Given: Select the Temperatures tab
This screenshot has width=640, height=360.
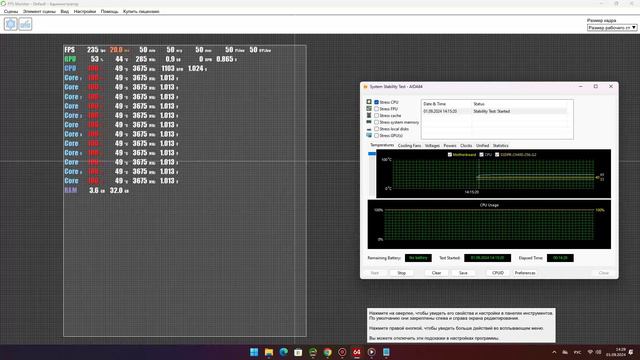Looking at the screenshot, I should click(x=382, y=145).
